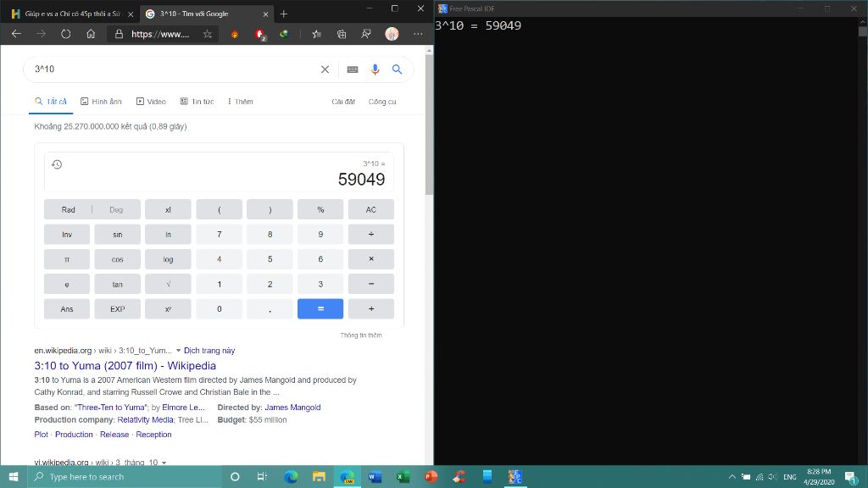Click the calculator digit 7 key
Image resolution: width=868 pixels, height=488 pixels.
coord(220,235)
